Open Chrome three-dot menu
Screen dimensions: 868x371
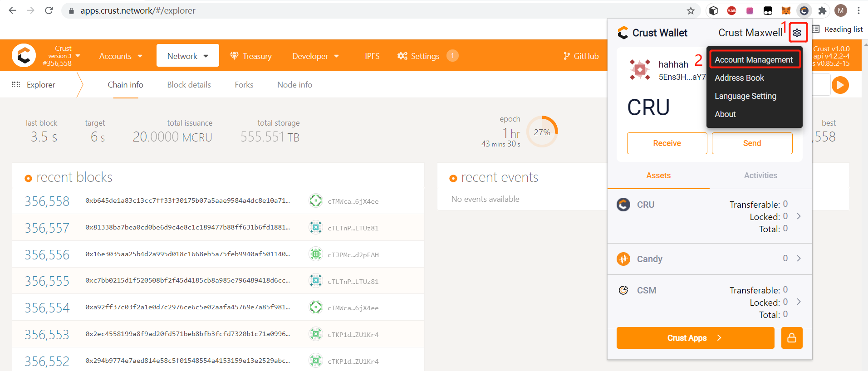(x=858, y=10)
